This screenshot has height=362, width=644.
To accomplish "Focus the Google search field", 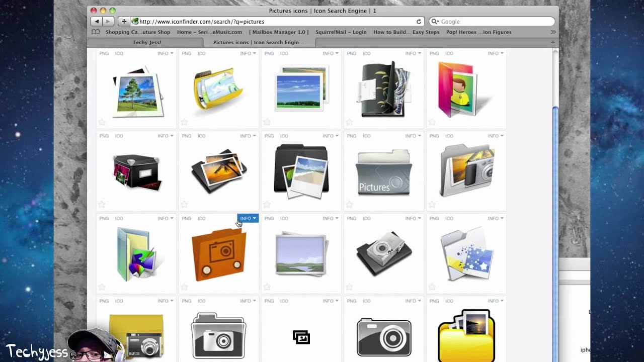I will 492,22.
